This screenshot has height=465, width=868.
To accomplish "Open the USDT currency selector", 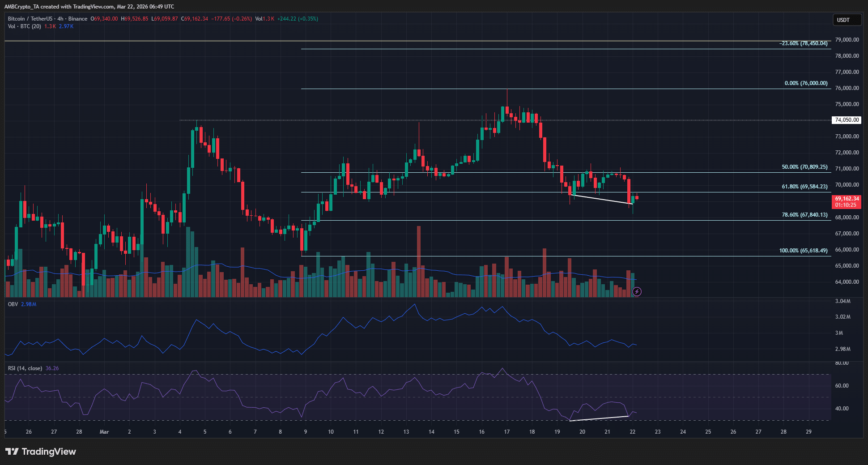I will coord(846,20).
